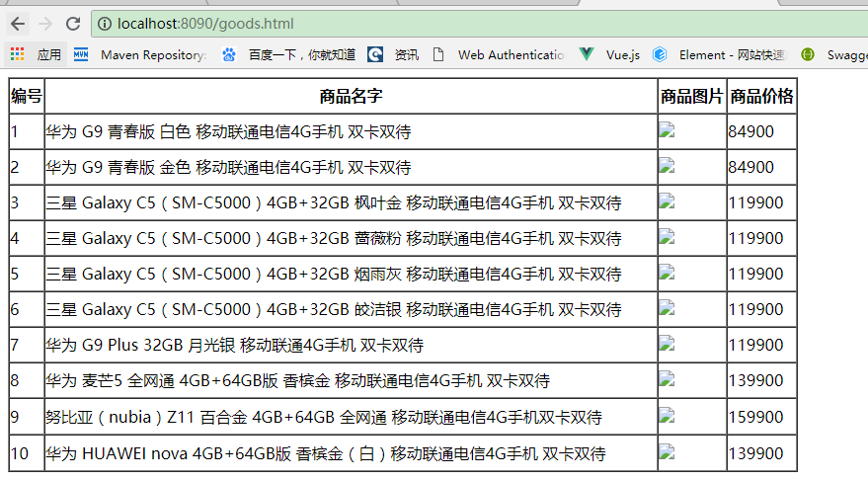
Task: Click the broken image in row 5
Action: point(667,272)
